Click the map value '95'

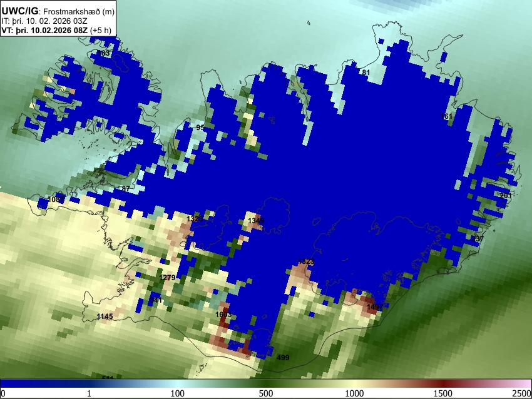coord(200,128)
